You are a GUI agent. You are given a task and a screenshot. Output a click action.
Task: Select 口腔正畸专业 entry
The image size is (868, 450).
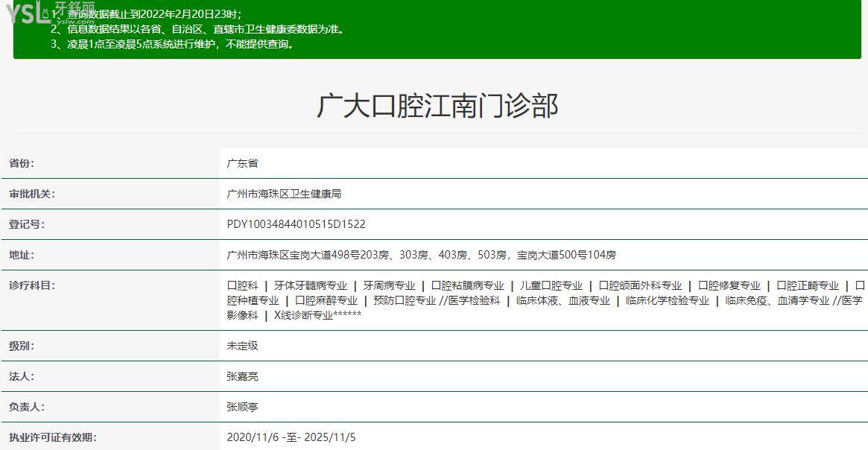pyautogui.click(x=808, y=285)
